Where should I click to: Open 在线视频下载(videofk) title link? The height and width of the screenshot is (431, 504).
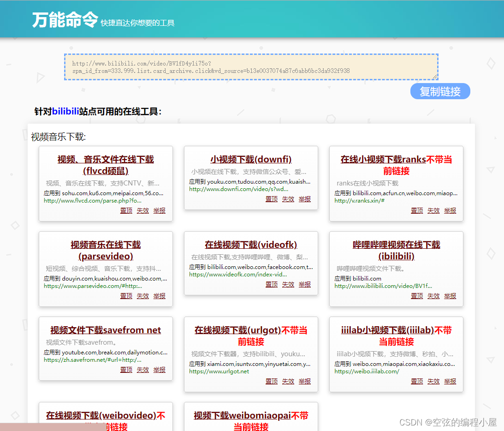pos(251,245)
